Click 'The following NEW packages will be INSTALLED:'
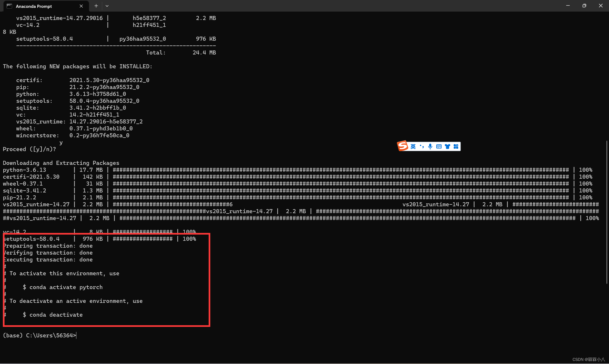Viewport: 609px width, 364px height. 78,66
